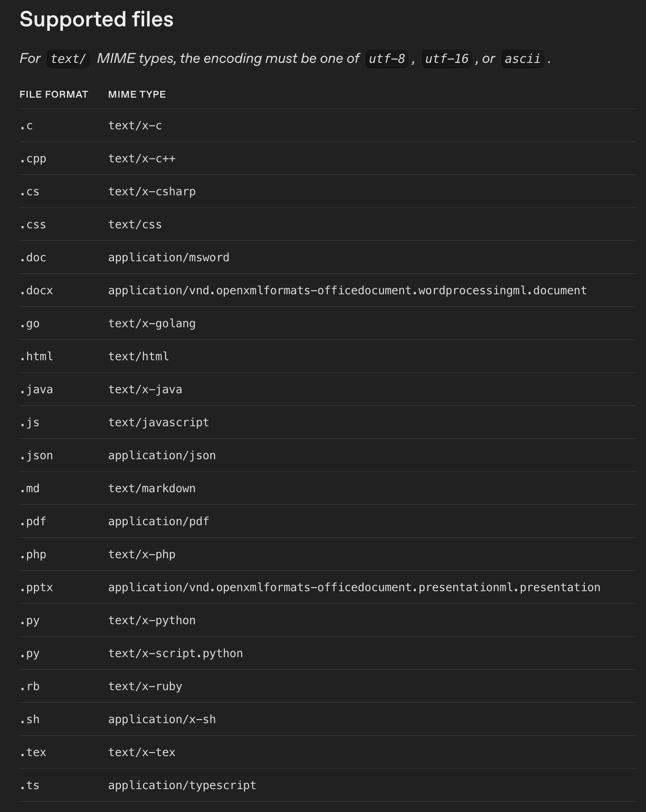The image size is (646, 812).
Task: Select the application/msword MIME type text
Action: coord(169,258)
